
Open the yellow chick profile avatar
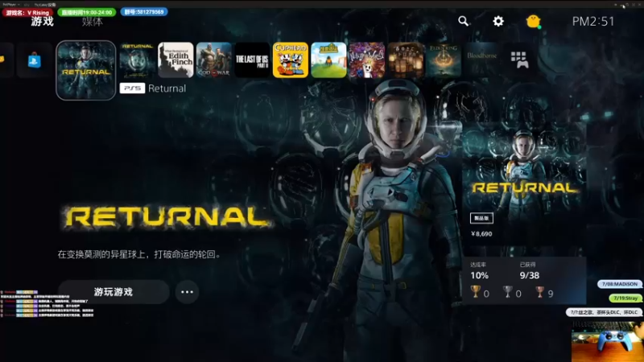click(533, 21)
